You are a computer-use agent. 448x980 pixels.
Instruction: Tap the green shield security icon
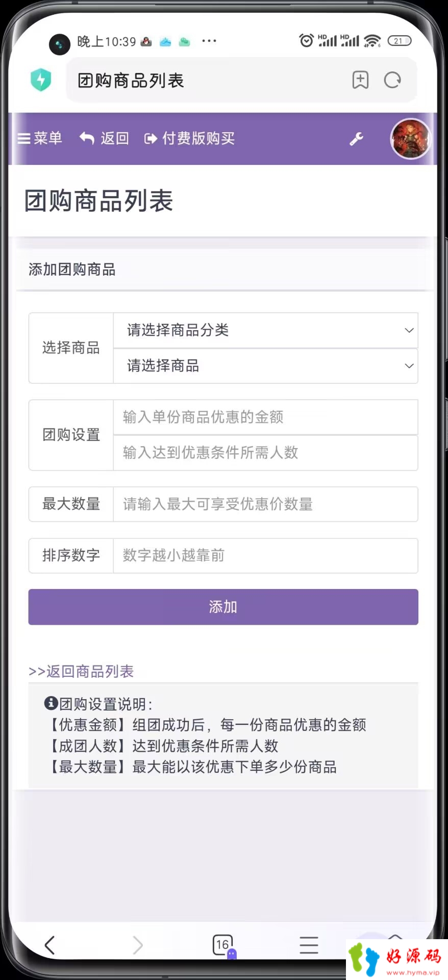tap(41, 80)
